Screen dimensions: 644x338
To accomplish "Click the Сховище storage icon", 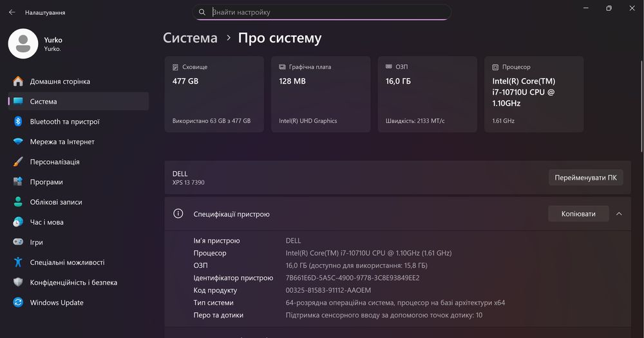I will (x=175, y=67).
